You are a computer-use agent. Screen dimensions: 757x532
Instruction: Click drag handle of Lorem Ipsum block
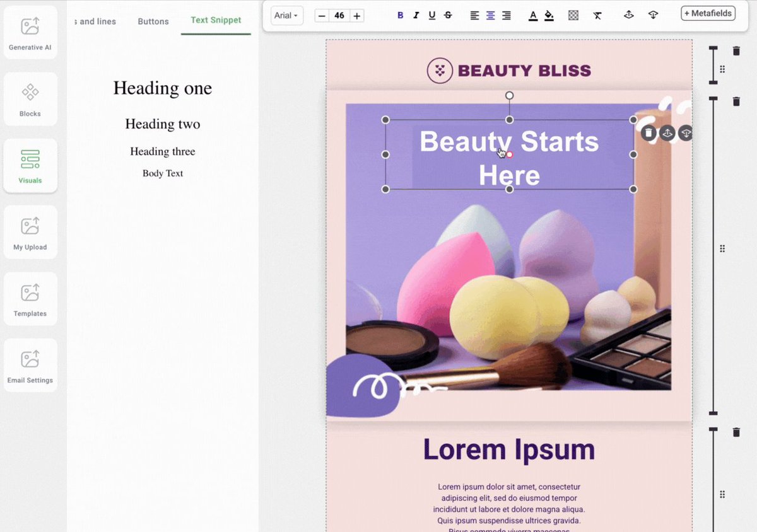click(x=723, y=495)
